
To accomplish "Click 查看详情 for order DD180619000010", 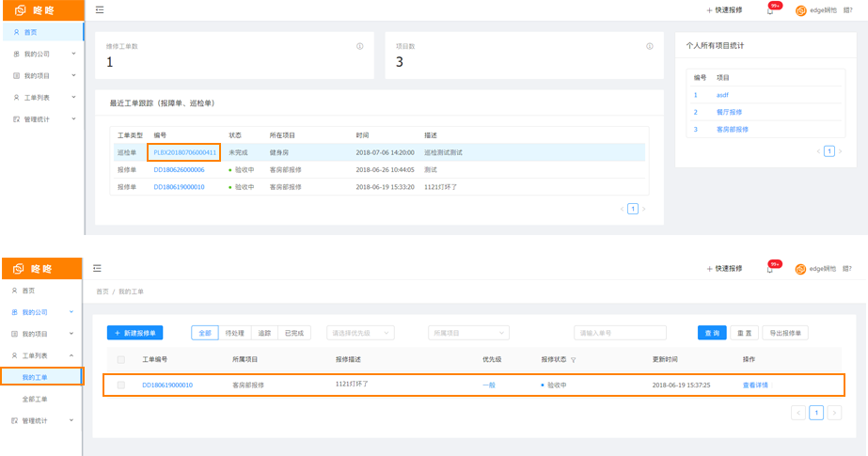I will click(x=755, y=385).
